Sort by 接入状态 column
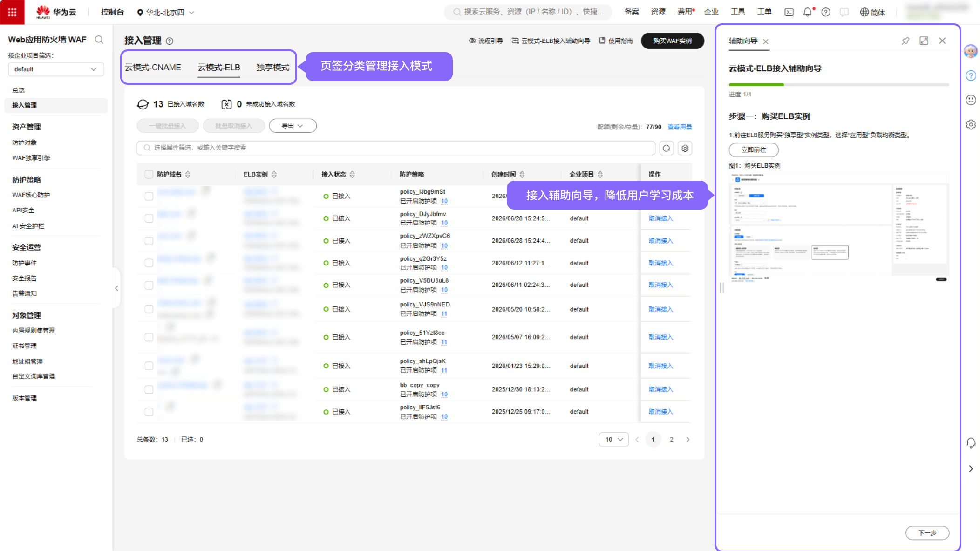This screenshot has width=980, height=551. coord(352,174)
